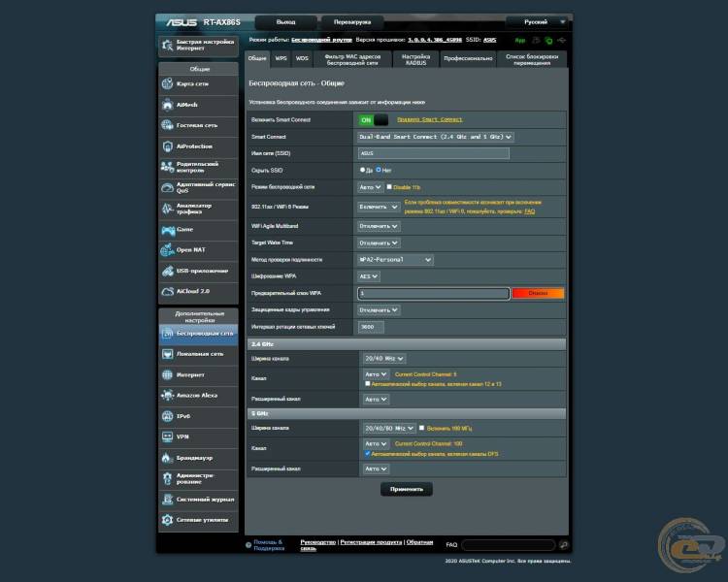Open Target Wake Time dropdown
Screen dimensions: 728x582
point(379,243)
